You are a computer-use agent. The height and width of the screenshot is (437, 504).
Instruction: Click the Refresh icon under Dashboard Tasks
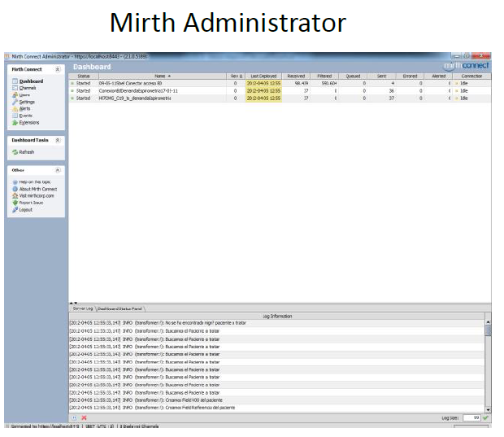[x=15, y=152]
